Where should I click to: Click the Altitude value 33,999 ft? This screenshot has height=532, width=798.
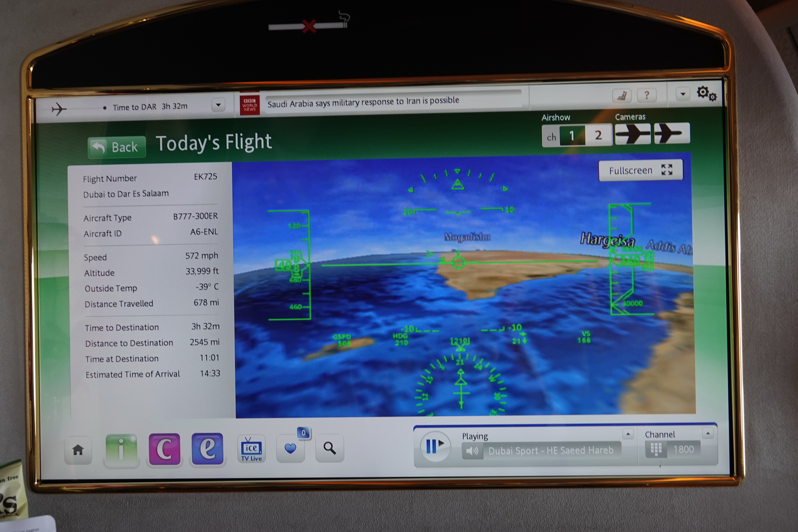(202, 271)
